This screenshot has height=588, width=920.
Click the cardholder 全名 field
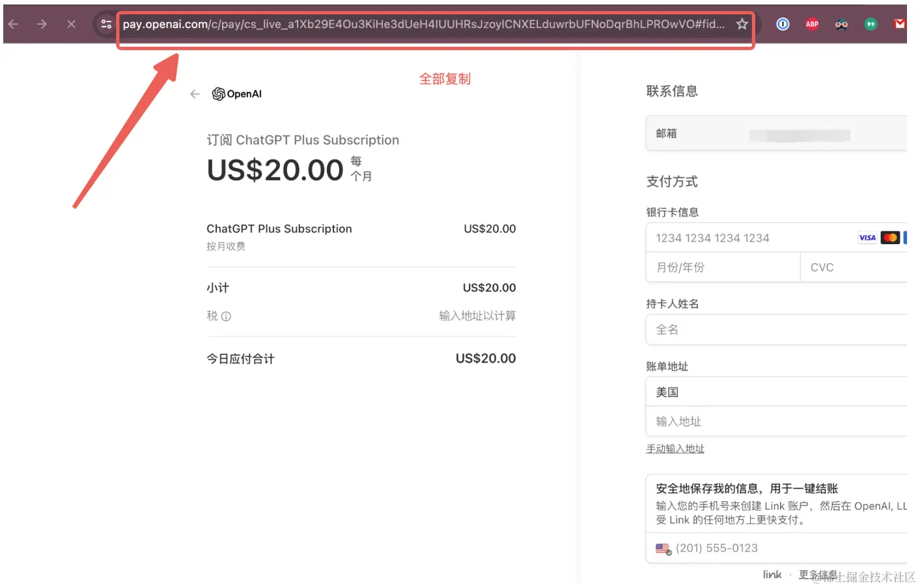click(776, 329)
